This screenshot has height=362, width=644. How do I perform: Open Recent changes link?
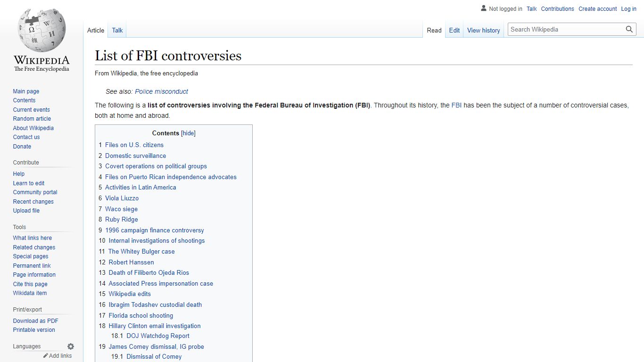(x=33, y=202)
